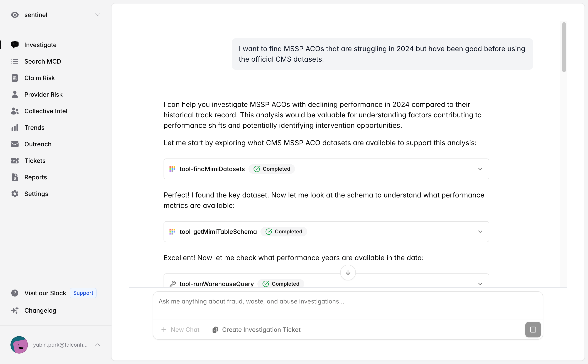Open the user account menu chevron
The height and width of the screenshot is (364, 588).
click(x=97, y=345)
